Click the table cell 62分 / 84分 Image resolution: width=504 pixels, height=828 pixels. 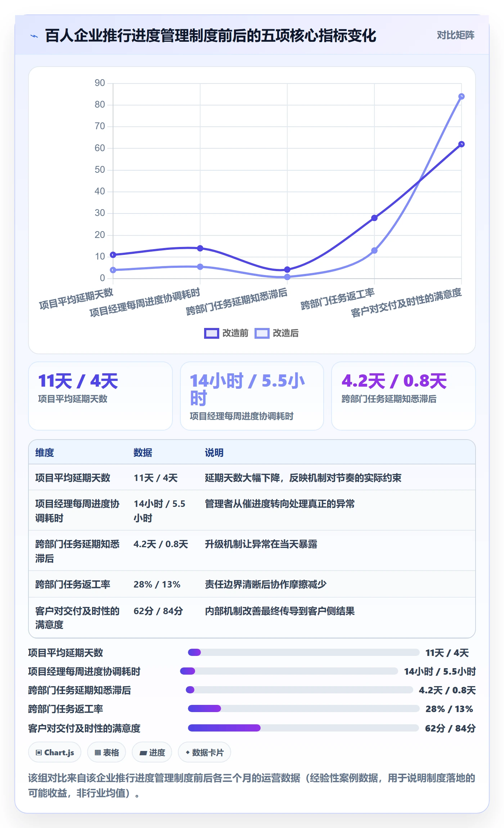pos(158,611)
